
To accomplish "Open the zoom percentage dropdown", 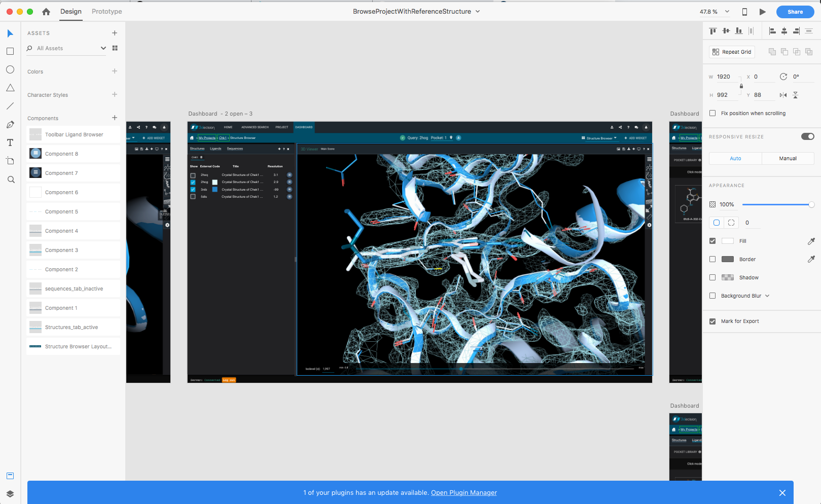I will tap(727, 11).
